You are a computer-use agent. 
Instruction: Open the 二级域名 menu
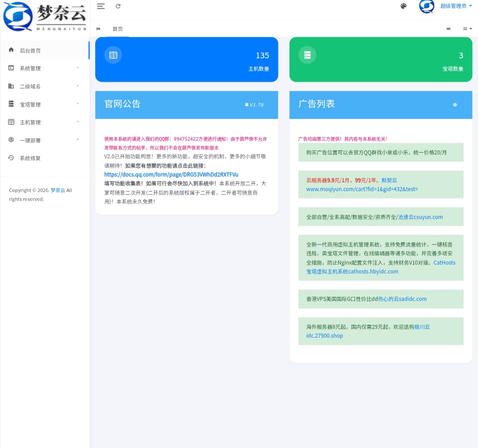click(x=45, y=86)
